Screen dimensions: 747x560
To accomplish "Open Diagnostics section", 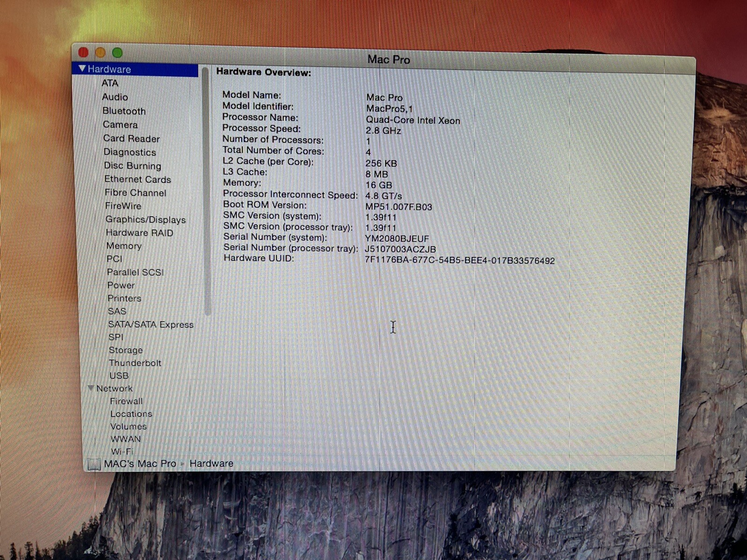I will (x=130, y=152).
